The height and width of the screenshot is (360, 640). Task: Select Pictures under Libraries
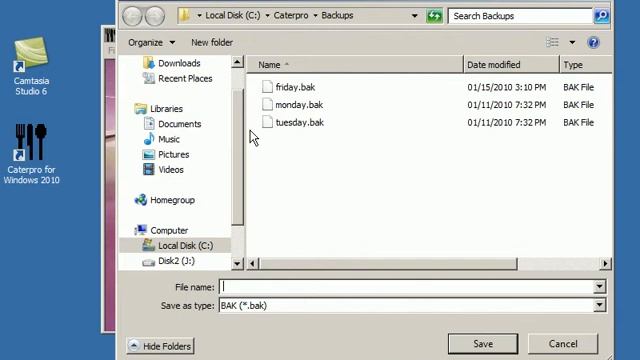point(173,155)
